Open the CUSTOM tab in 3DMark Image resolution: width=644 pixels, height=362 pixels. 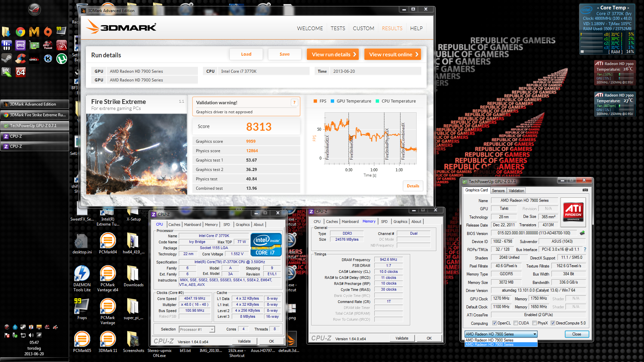[x=363, y=28]
